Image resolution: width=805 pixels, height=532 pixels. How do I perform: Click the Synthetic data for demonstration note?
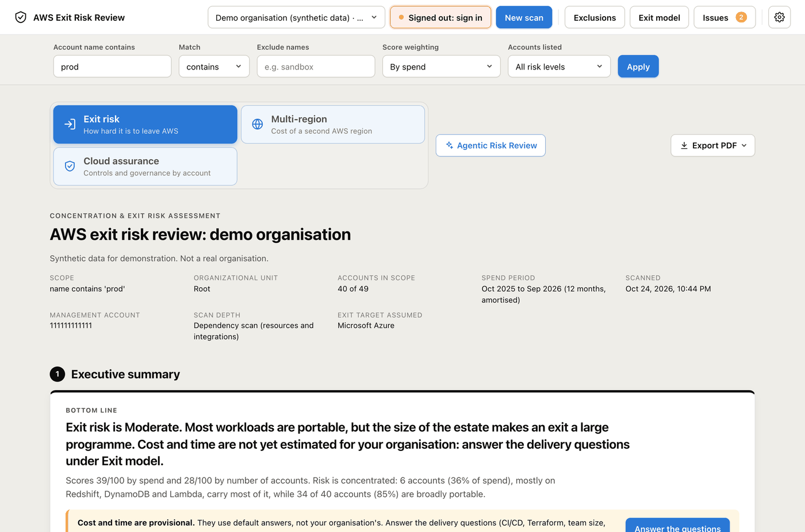coord(159,259)
